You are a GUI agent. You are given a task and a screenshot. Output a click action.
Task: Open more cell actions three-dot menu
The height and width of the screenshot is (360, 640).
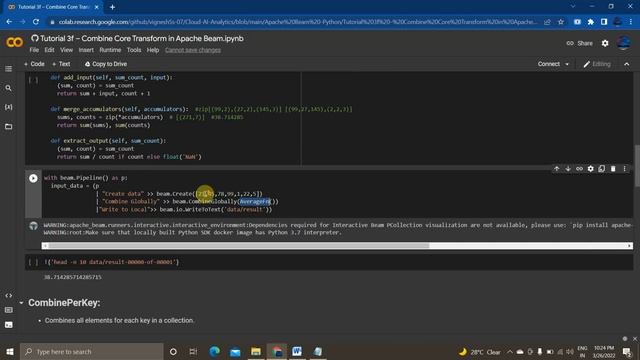click(624, 169)
